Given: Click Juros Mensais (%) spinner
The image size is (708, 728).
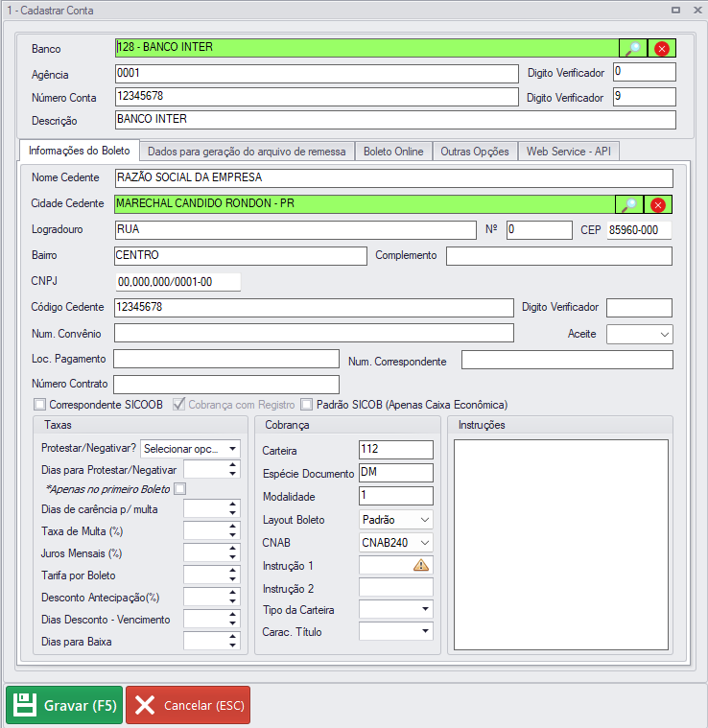Looking at the screenshot, I should coord(212,553).
